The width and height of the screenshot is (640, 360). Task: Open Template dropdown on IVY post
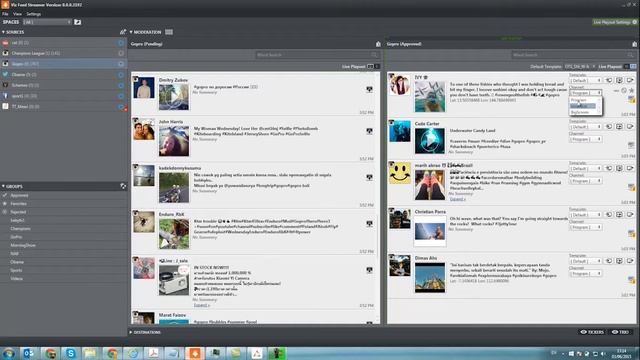(x=585, y=80)
